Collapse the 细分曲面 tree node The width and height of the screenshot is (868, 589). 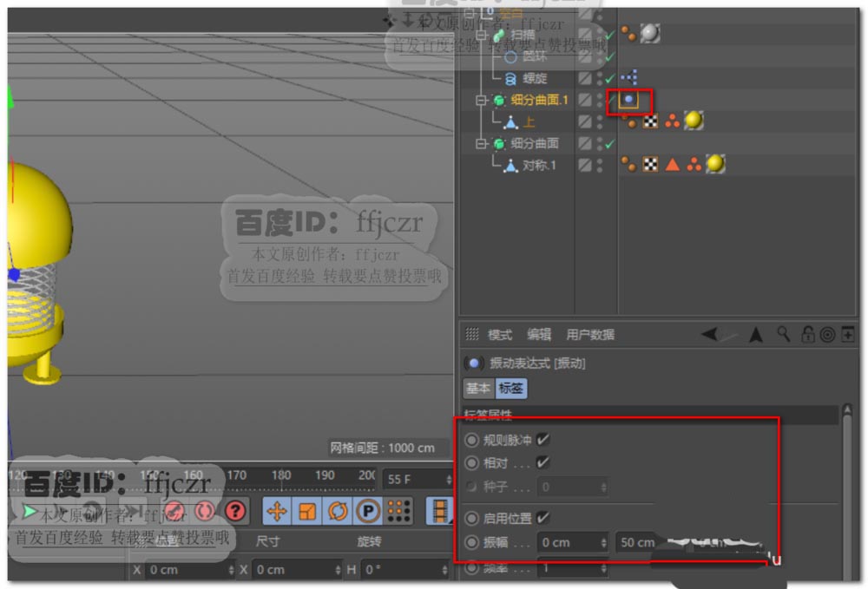click(482, 144)
